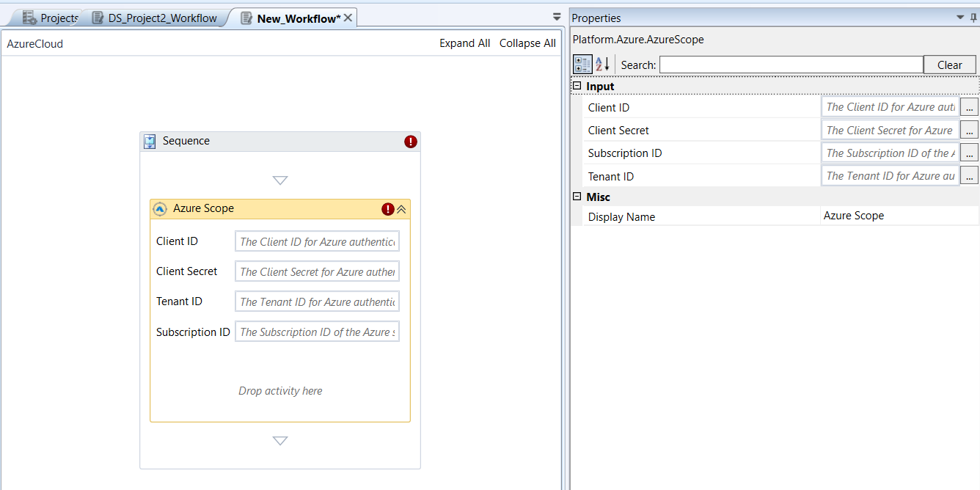Open the Properties panel options dropdown arrow
The image size is (980, 490).
point(960,18)
